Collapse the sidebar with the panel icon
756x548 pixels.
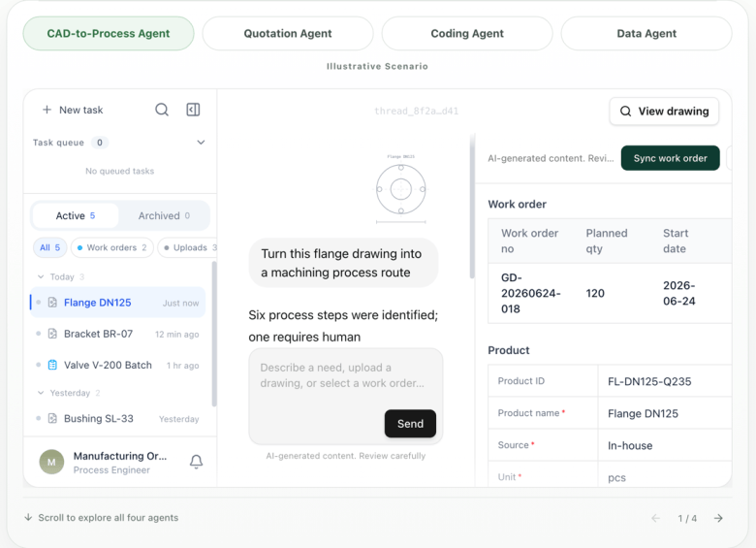pos(193,110)
